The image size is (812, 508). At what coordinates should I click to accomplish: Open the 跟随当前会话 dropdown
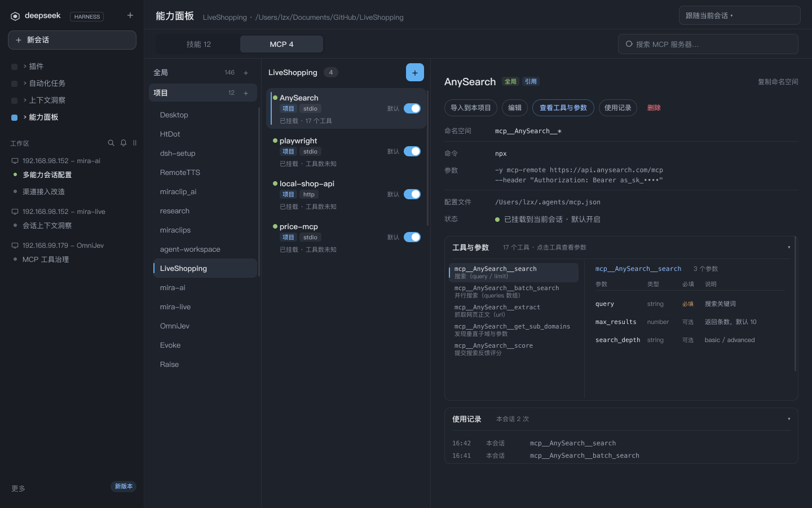coord(739,15)
